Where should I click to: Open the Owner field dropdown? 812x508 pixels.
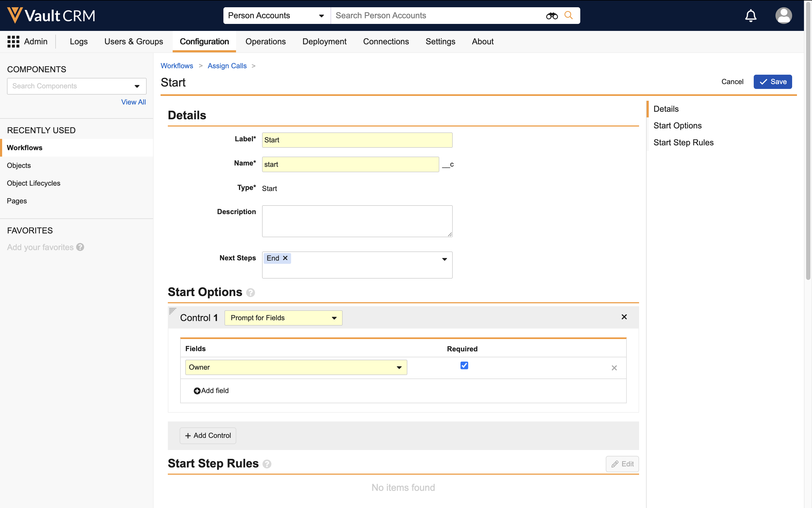click(296, 367)
